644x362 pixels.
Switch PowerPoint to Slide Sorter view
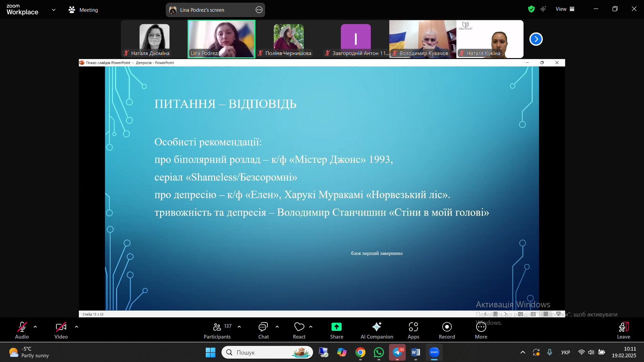[533, 314]
